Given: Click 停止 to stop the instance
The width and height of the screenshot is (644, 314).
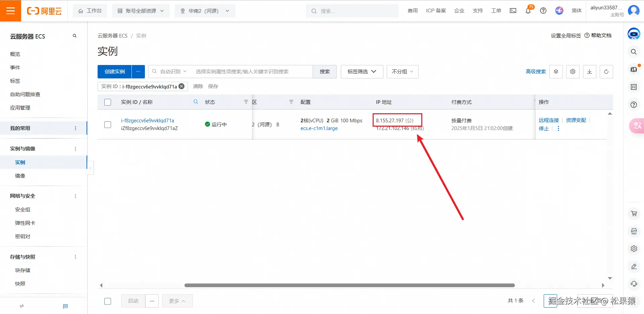Looking at the screenshot, I should coord(544,129).
